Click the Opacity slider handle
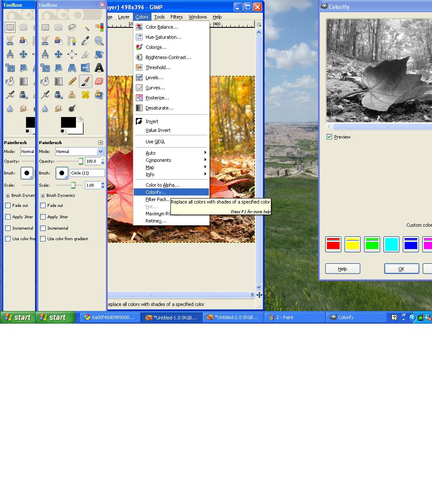 coord(81,161)
